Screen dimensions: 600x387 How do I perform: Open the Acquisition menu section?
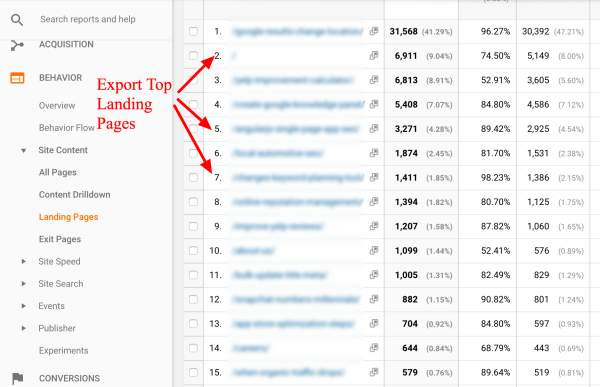(66, 44)
